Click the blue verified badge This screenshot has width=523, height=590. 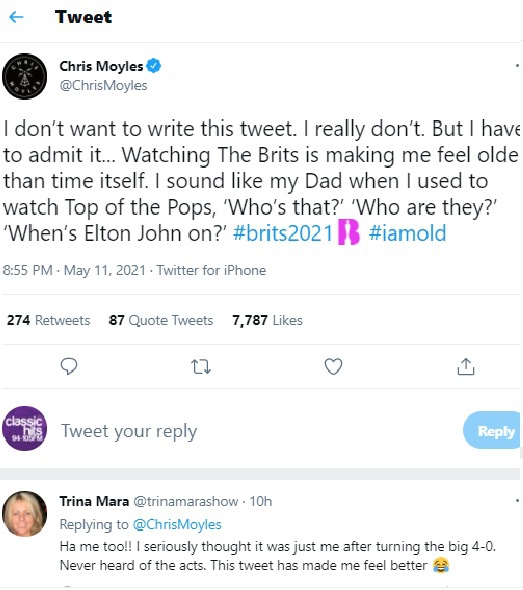154,66
